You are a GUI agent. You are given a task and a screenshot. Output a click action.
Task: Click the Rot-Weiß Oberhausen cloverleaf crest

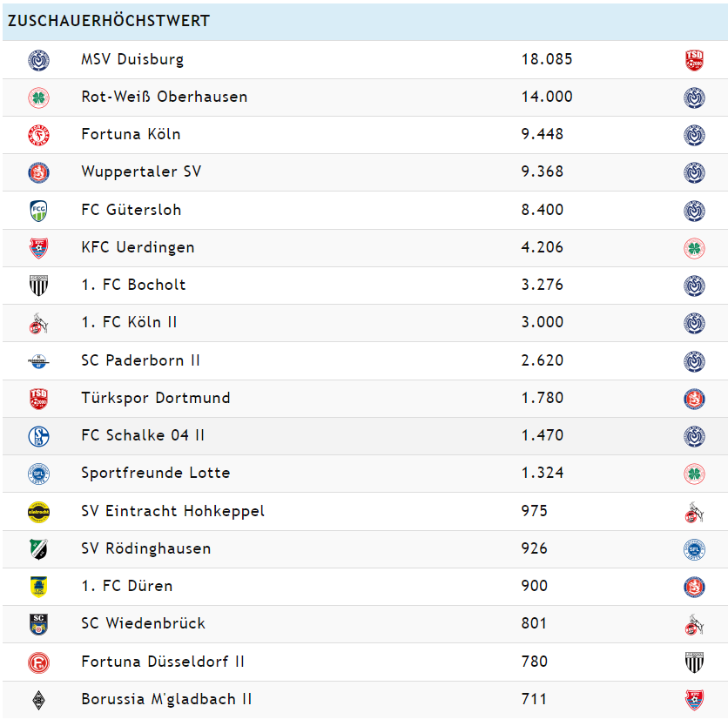(38, 97)
